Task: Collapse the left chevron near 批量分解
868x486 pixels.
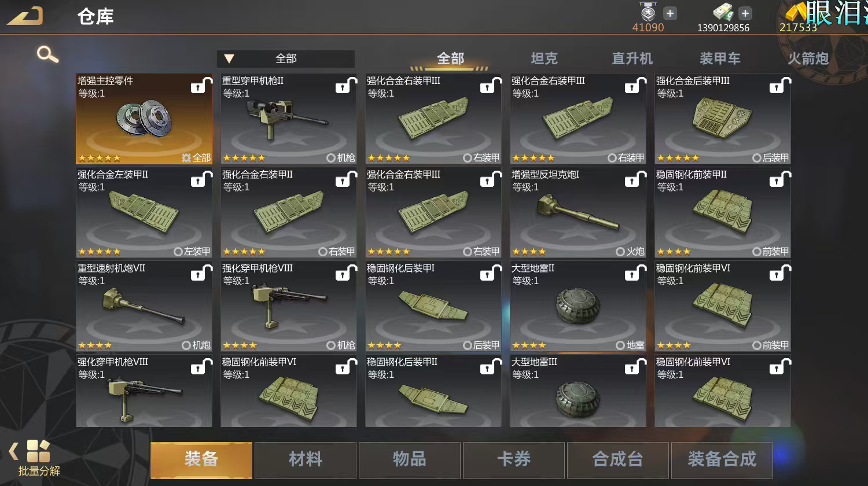Action: click(13, 451)
